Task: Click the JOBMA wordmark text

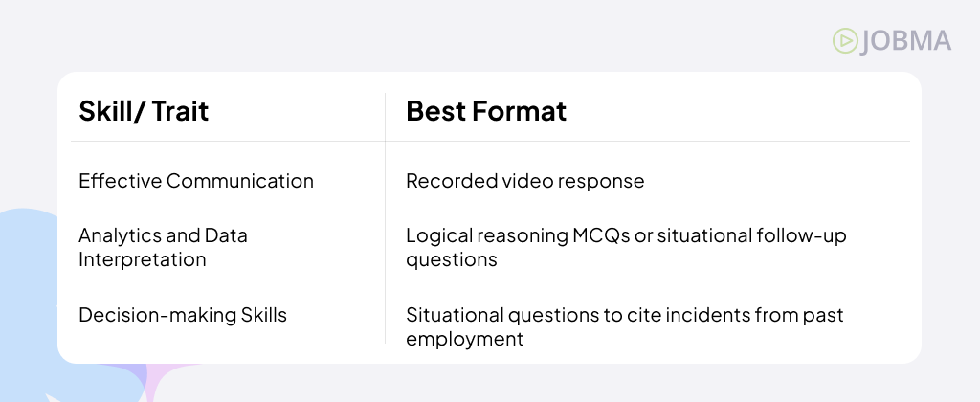Action: coord(906,41)
